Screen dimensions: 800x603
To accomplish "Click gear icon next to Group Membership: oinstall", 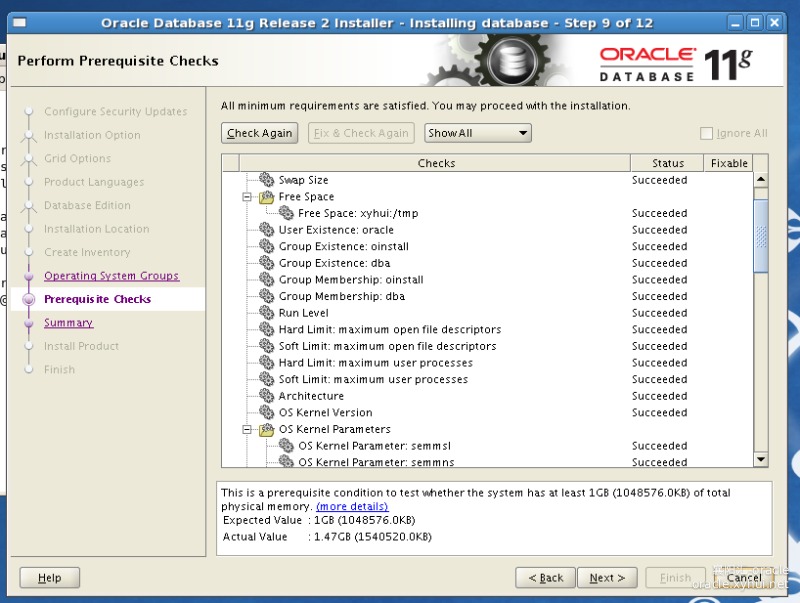I will click(266, 279).
